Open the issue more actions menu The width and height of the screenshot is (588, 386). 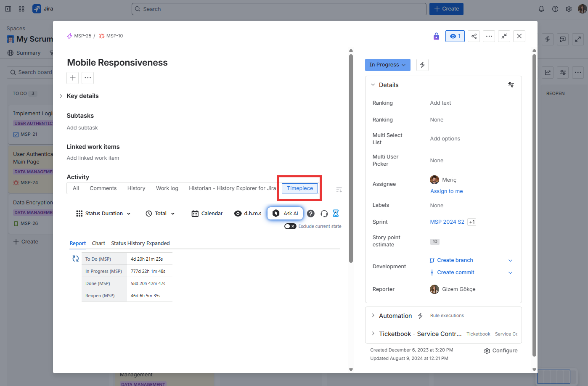pyautogui.click(x=489, y=36)
